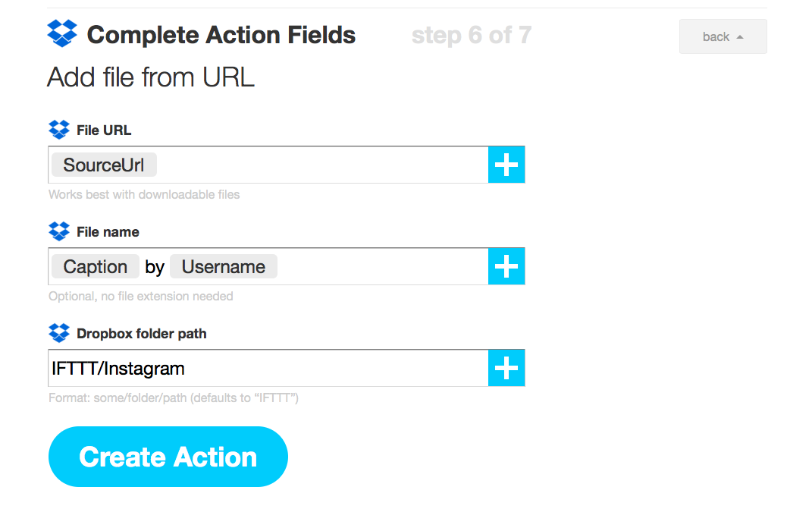Image resolution: width=812 pixels, height=509 pixels.
Task: Click the Dropbox icon beside File name label
Action: (59, 231)
